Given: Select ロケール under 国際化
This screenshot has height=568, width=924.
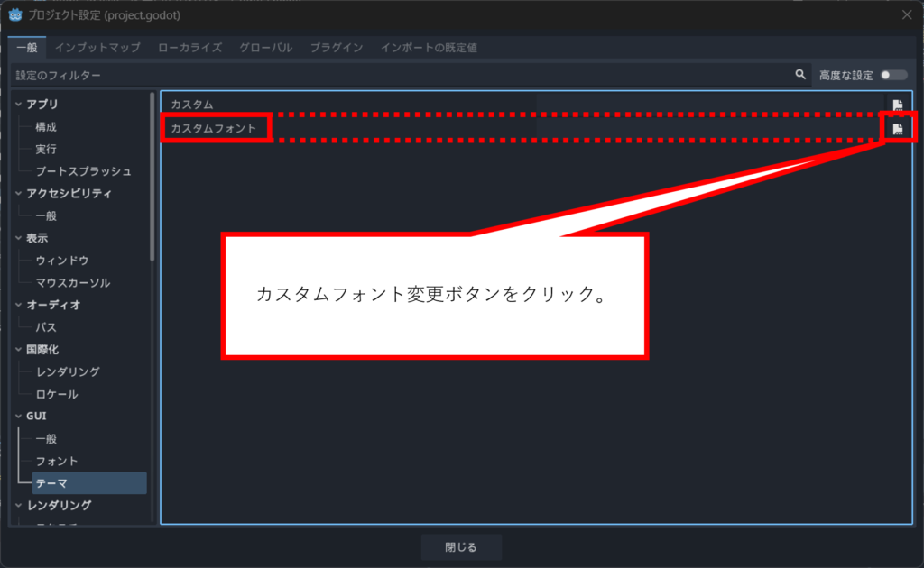Looking at the screenshot, I should (x=56, y=394).
